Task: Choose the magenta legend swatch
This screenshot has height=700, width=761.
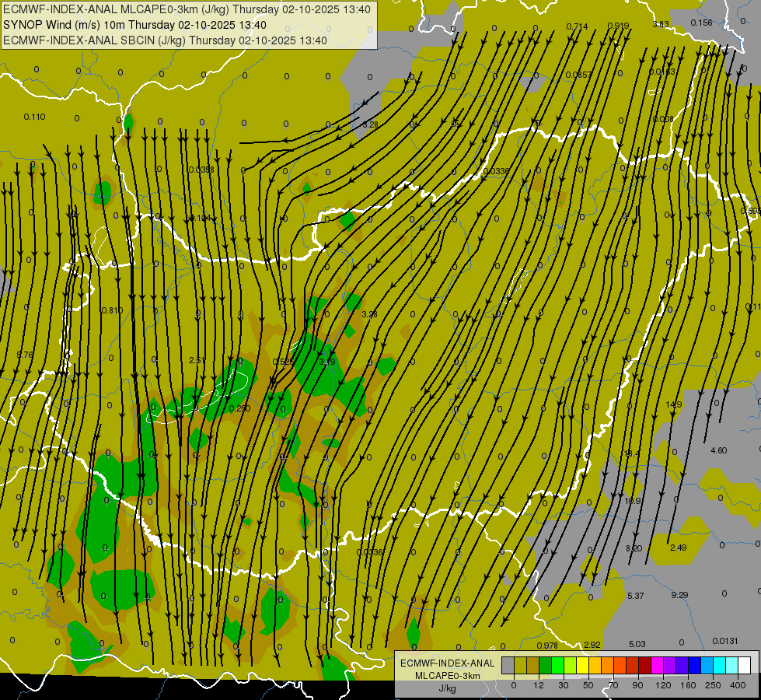Action: (x=658, y=665)
